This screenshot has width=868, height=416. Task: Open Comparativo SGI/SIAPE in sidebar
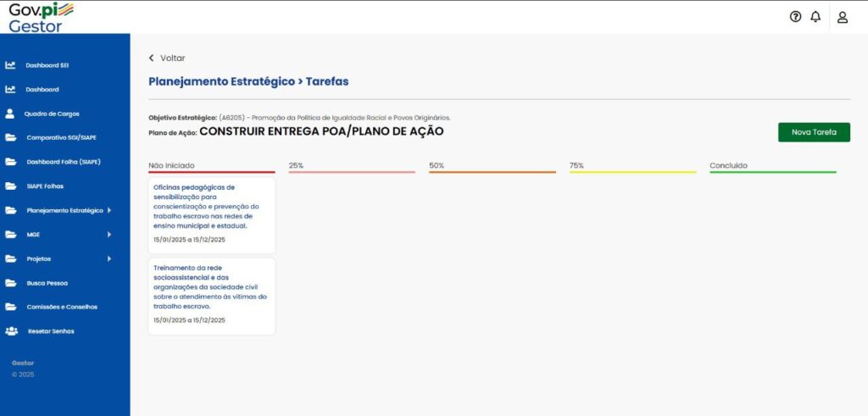tap(61, 138)
